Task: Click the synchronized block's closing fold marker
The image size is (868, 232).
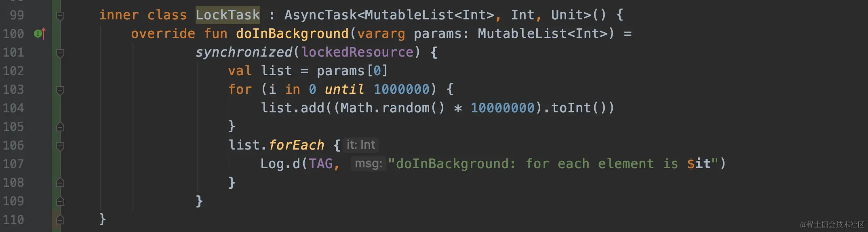Action: (60, 201)
